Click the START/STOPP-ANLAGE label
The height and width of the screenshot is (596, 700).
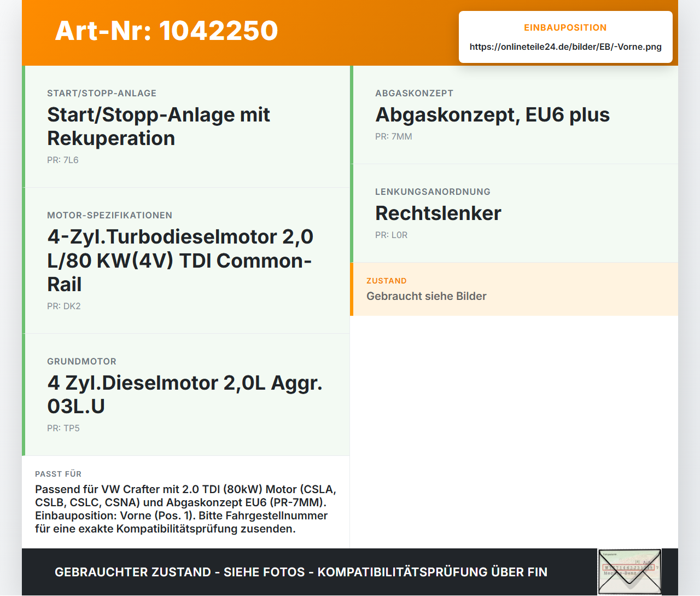coord(102,93)
